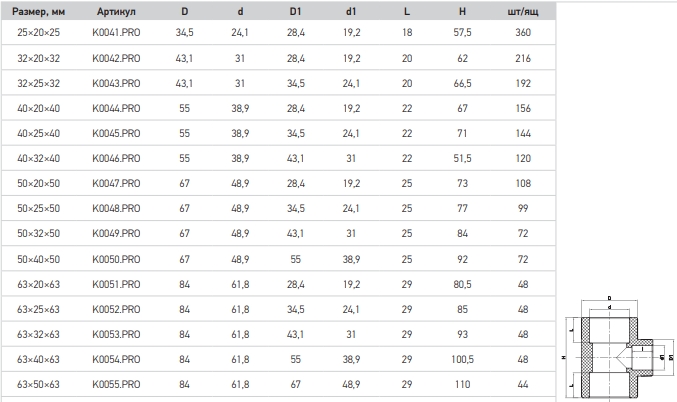Click the H column header

(462, 12)
